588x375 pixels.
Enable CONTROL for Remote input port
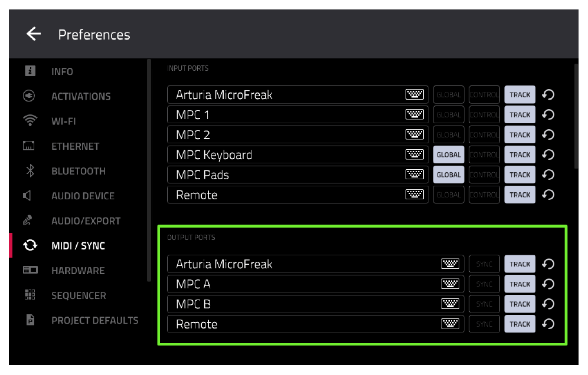[x=484, y=195]
